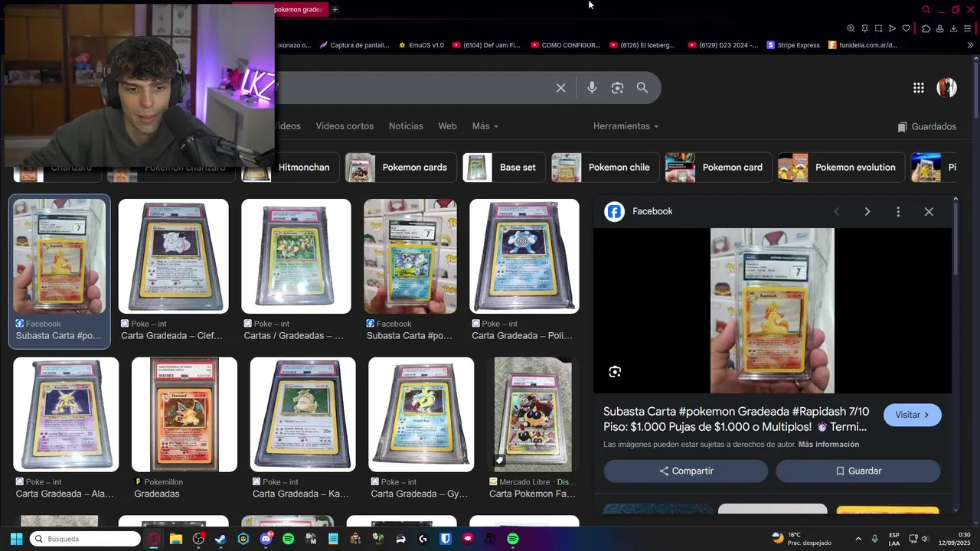Expand the Más search filter dropdown

pos(485,126)
